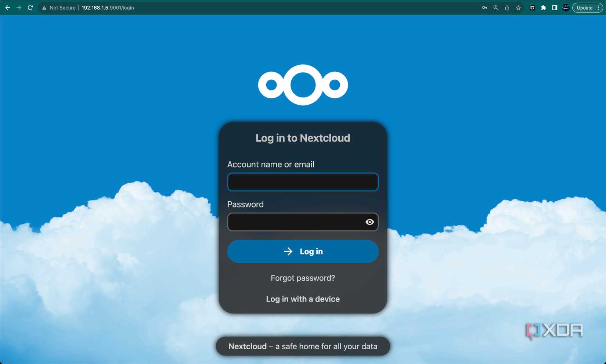
Task: Reload the current page
Action: coord(30,7)
